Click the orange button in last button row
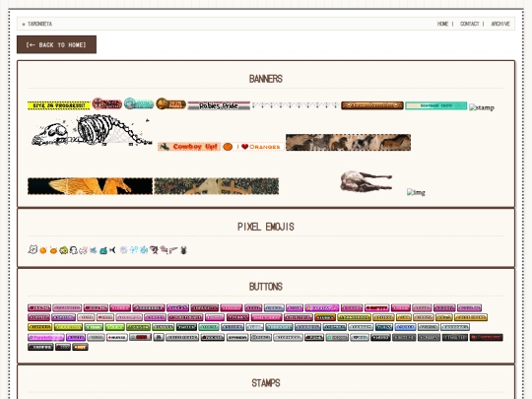This screenshot has height=399, width=532. click(80, 347)
